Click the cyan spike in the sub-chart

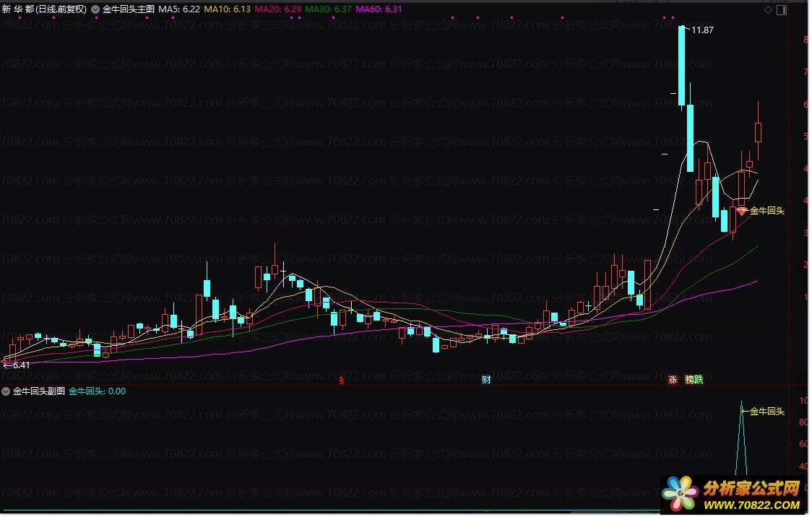[742, 439]
